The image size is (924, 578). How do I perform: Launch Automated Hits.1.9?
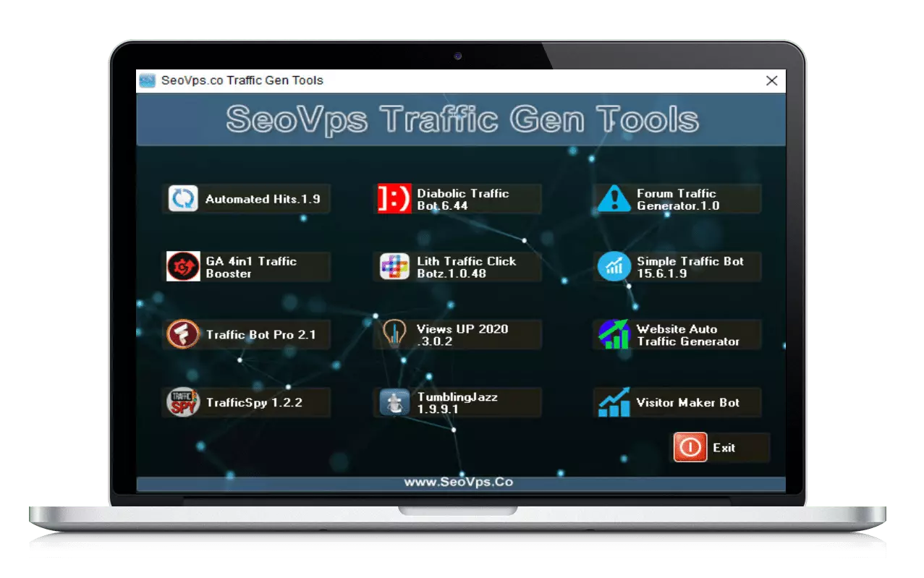246,198
